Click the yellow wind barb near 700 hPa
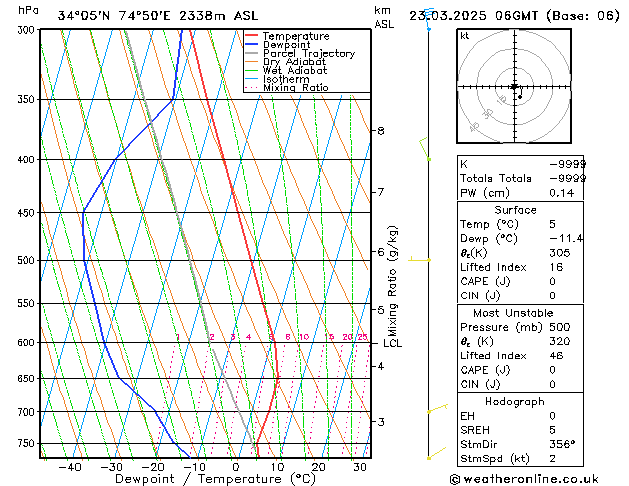629x486 pixels. click(x=435, y=409)
